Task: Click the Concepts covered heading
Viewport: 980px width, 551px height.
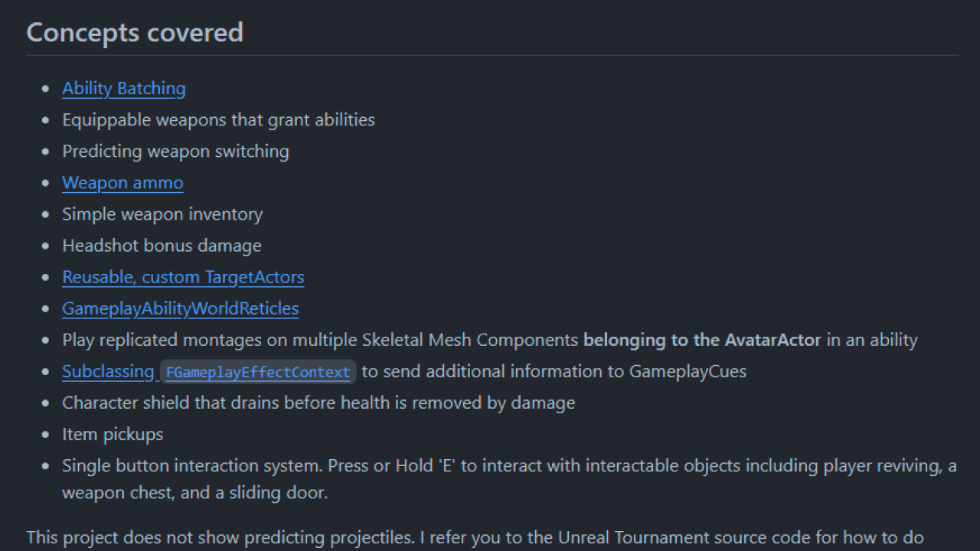Action: 135,32
